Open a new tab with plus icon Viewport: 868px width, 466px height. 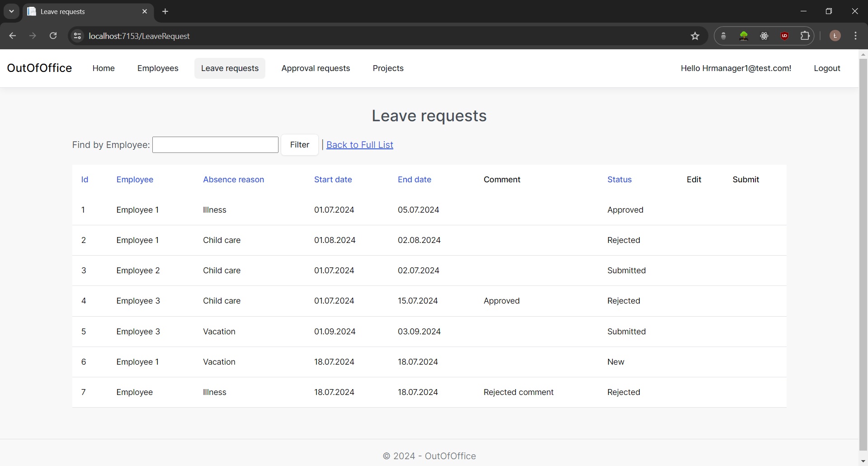165,12
